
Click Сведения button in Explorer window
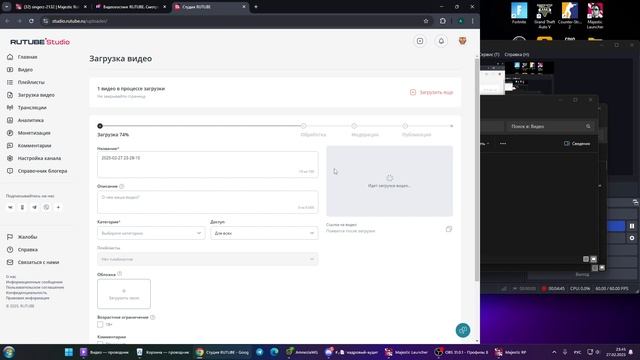[x=577, y=144]
